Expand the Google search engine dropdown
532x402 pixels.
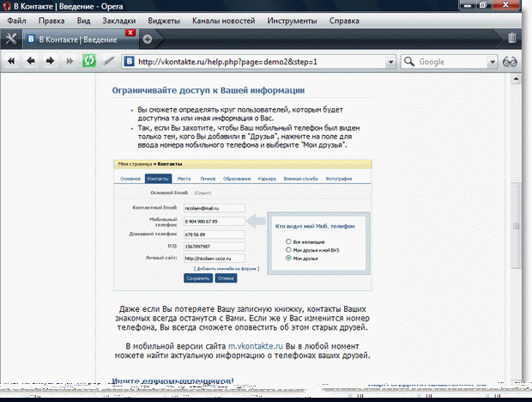(x=493, y=62)
